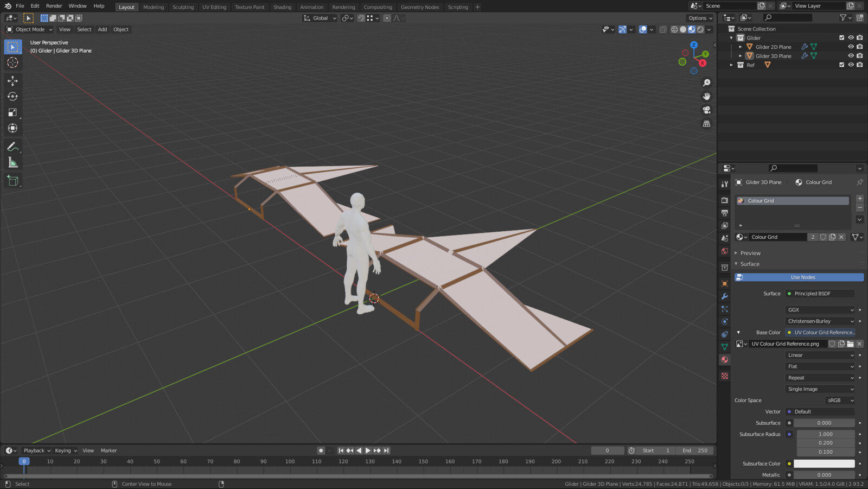Select the Scale tool
Screen dimensions: 868x489
13,112
